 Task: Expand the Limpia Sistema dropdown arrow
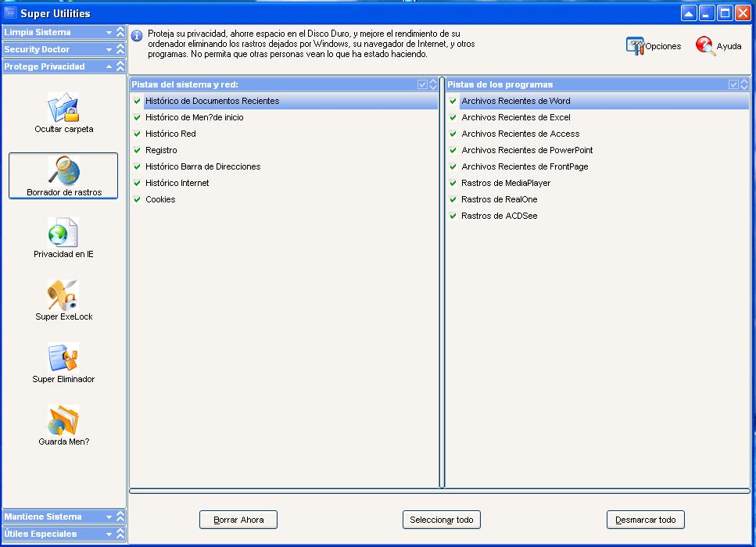pyautogui.click(x=109, y=32)
